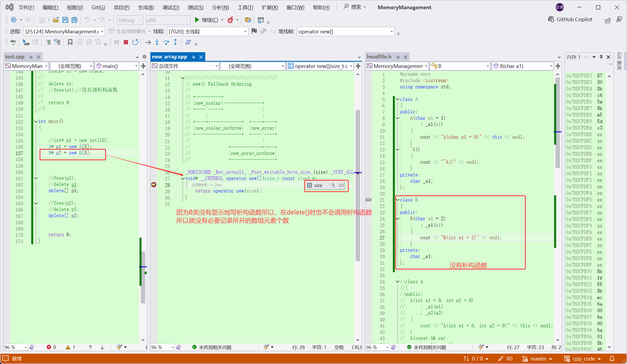Stop debugging with the red square
Viewport: 627px width, 364px height.
[126, 42]
